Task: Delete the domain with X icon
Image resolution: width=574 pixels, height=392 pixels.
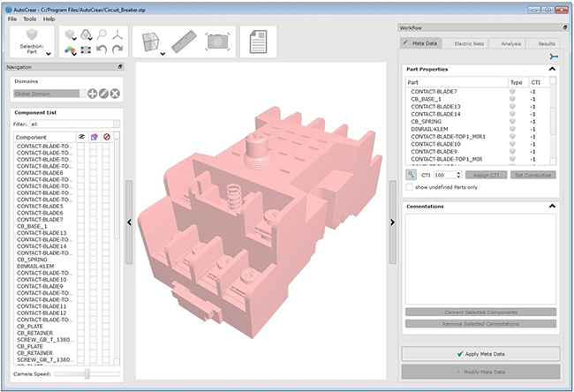Action: point(115,94)
